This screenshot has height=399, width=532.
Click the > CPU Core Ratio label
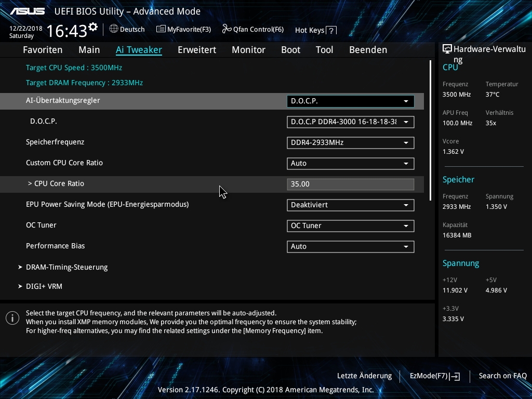(56, 183)
